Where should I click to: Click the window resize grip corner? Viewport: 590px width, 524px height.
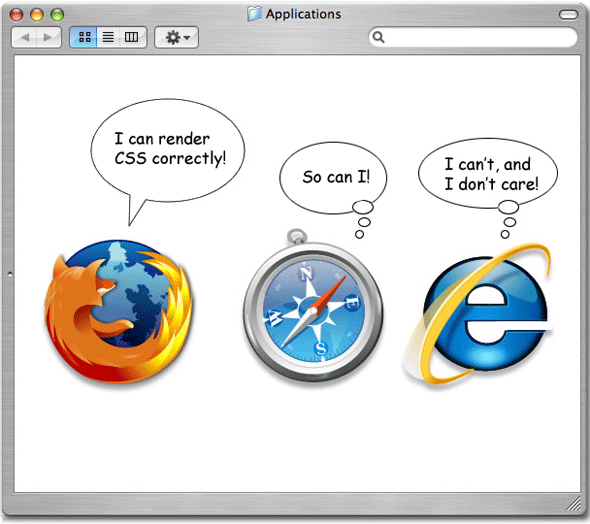coord(574,504)
